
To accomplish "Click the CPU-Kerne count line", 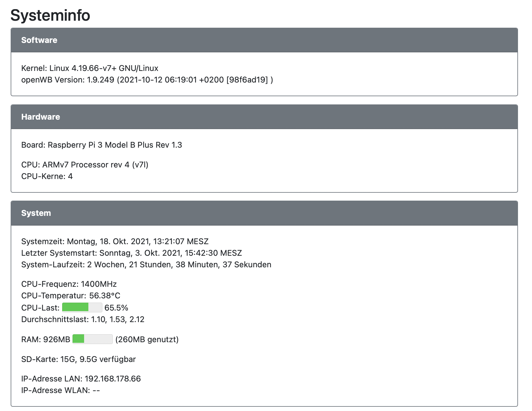I will coord(47,176).
